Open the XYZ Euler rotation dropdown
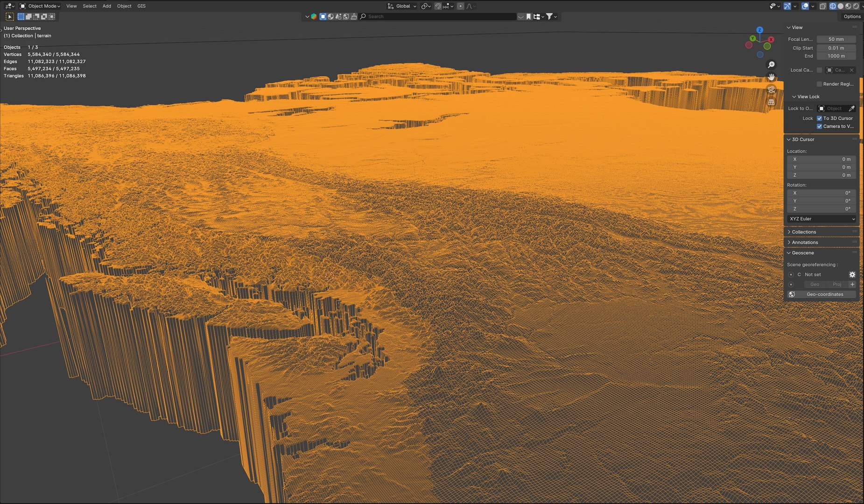This screenshot has height=504, width=864. click(x=822, y=219)
